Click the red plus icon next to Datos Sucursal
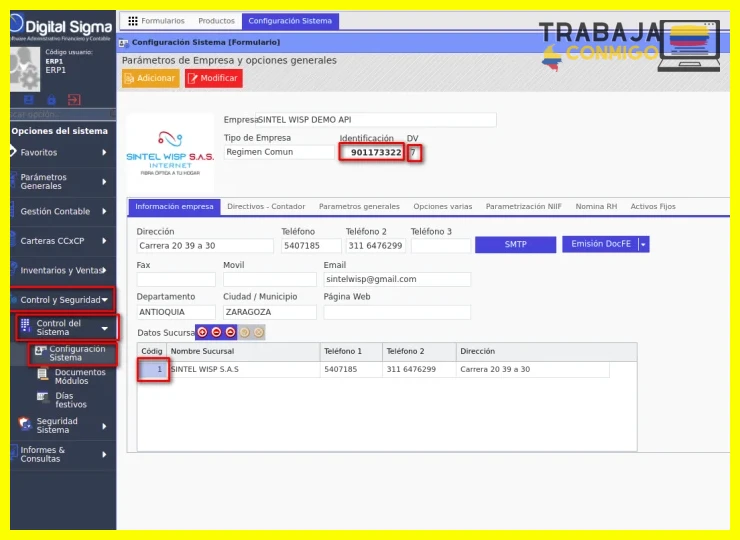 (x=202, y=332)
